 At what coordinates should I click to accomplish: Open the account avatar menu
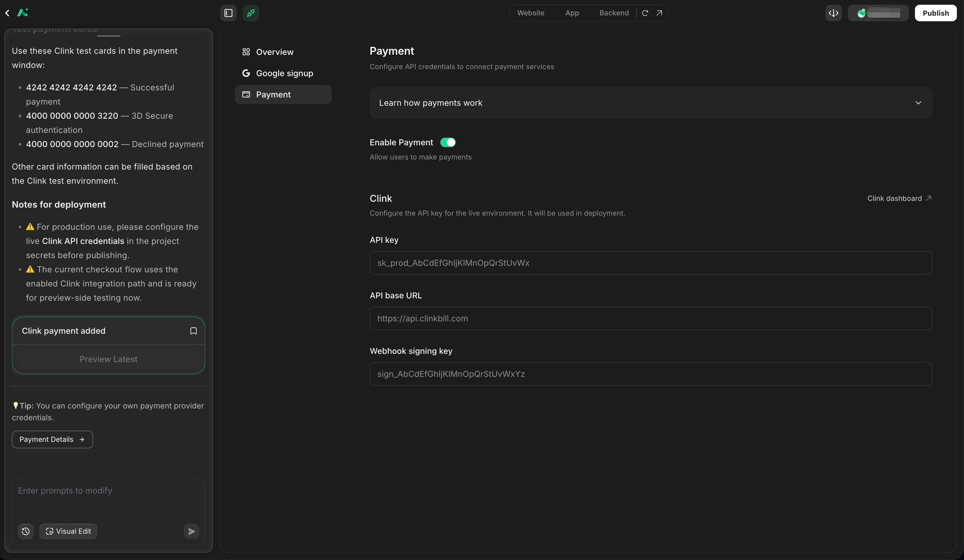point(878,13)
